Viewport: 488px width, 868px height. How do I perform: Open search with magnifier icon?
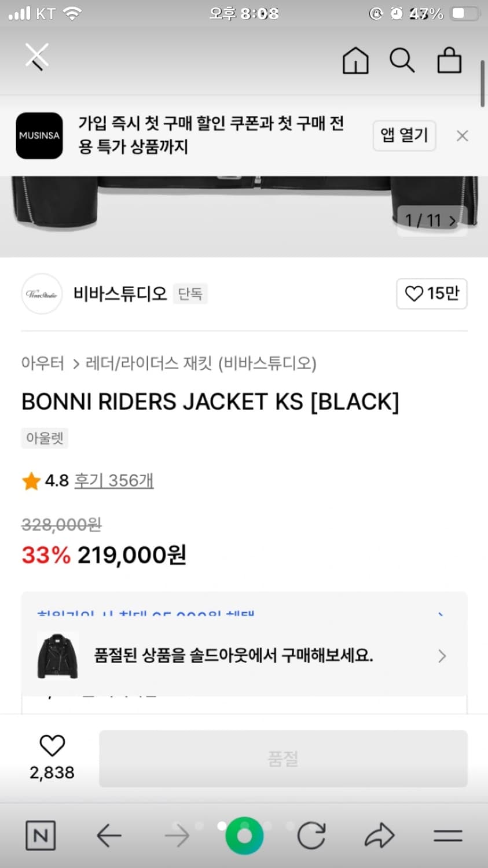tap(402, 60)
